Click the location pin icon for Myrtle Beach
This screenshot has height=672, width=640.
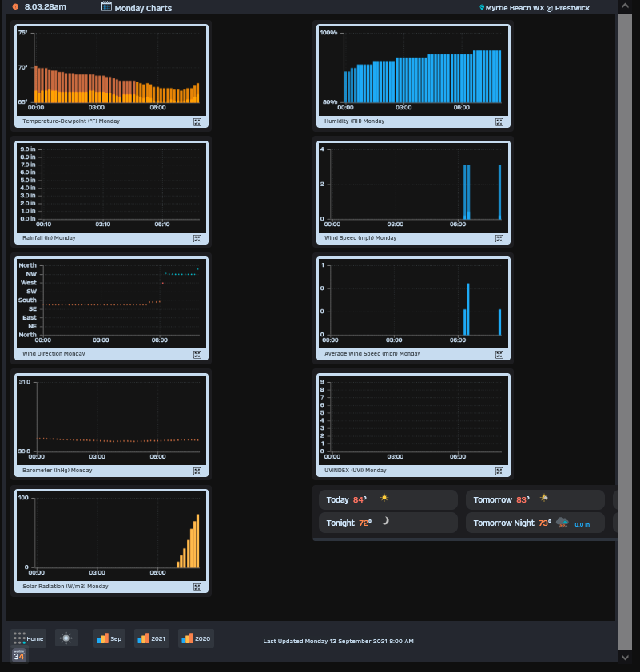tap(481, 8)
